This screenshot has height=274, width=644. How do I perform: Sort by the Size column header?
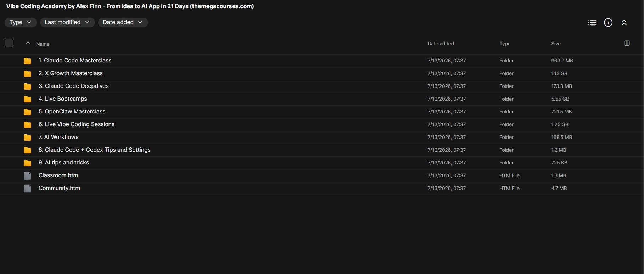556,44
